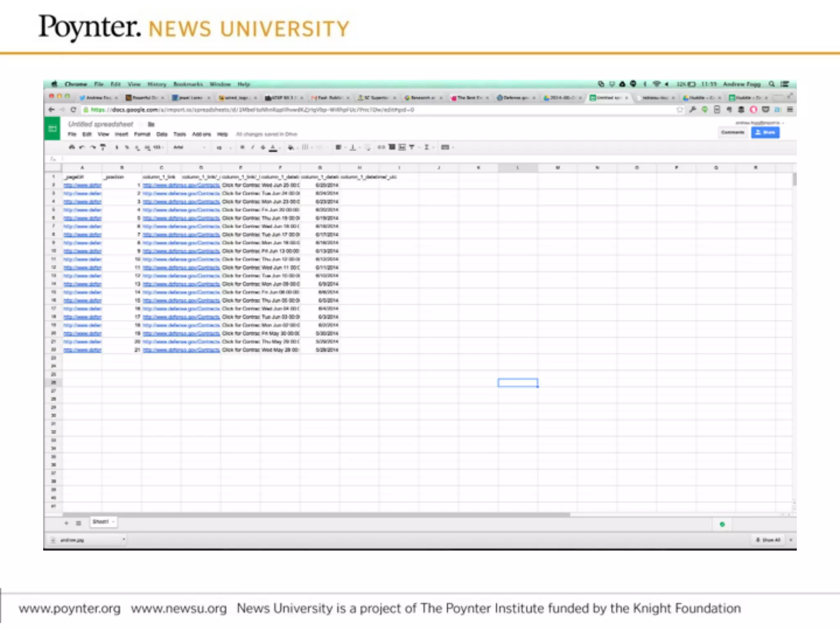Image resolution: width=840 pixels, height=630 pixels.
Task: Click the insert chart icon
Action: [402, 147]
